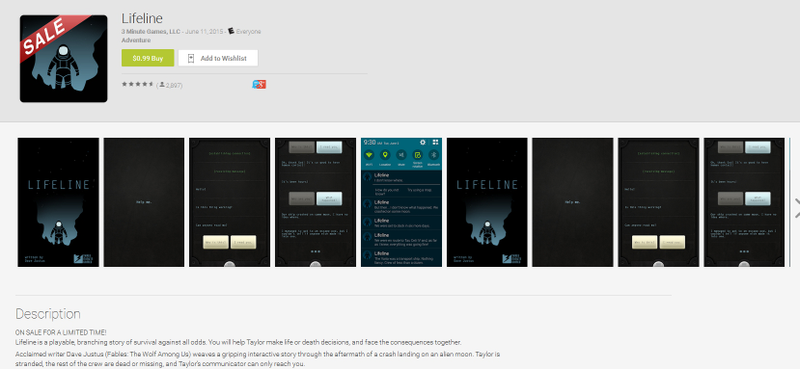This screenshot has width=800, height=369.
Task: Click the Description section heading
Action: 48,313
